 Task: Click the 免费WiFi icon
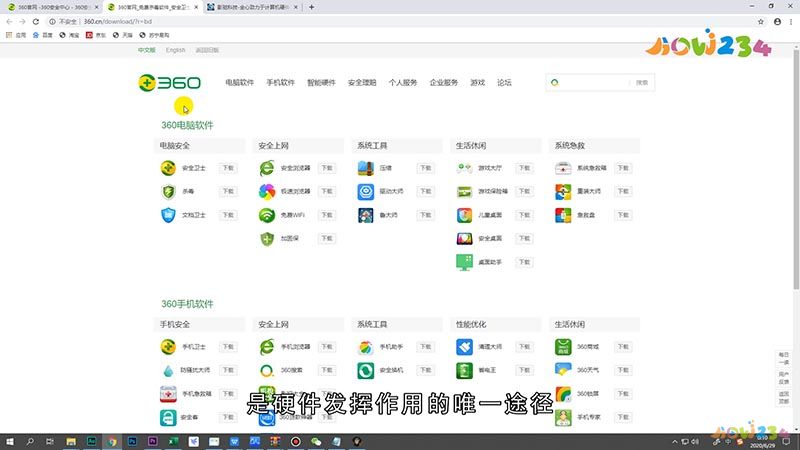267,215
